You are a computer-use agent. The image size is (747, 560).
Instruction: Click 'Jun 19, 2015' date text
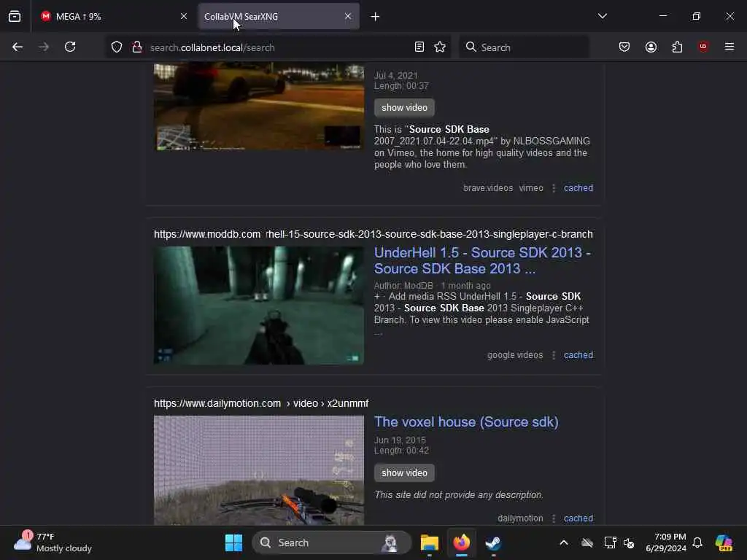pyautogui.click(x=400, y=440)
